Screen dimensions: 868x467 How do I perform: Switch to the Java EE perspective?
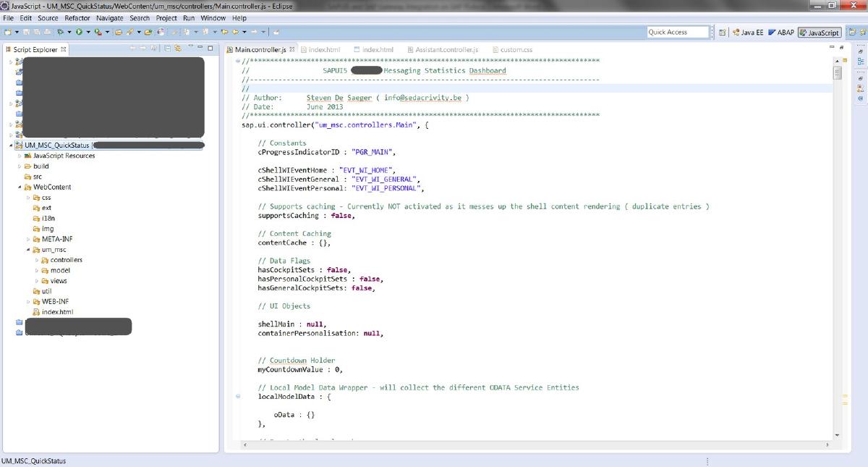(748, 33)
